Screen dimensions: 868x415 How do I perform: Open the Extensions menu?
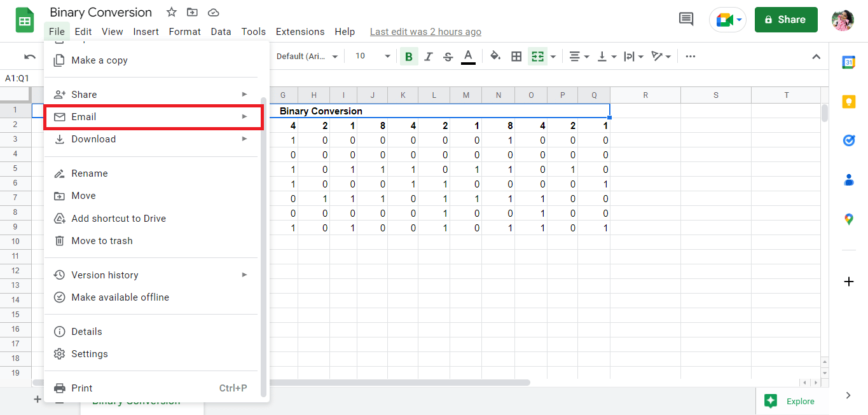click(x=300, y=32)
